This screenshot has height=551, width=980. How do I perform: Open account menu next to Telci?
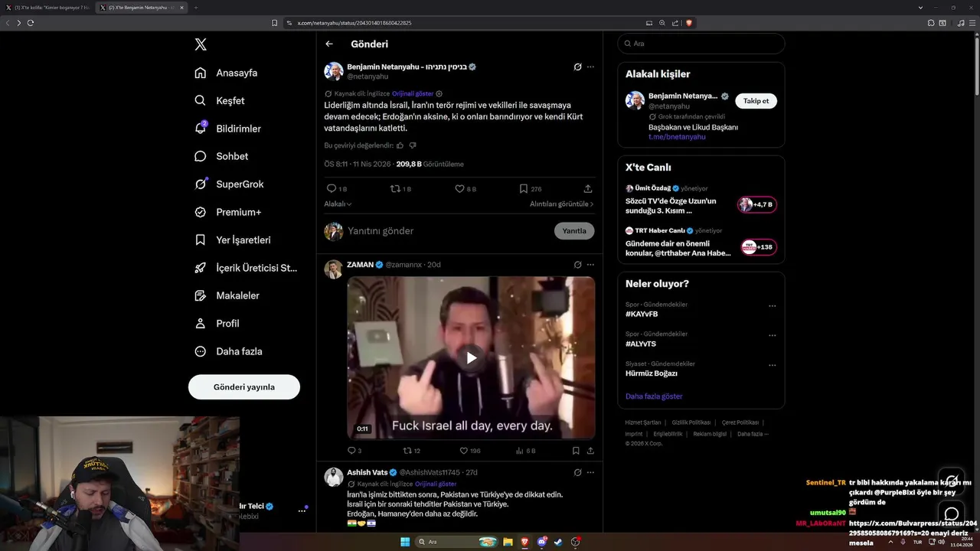coord(302,510)
